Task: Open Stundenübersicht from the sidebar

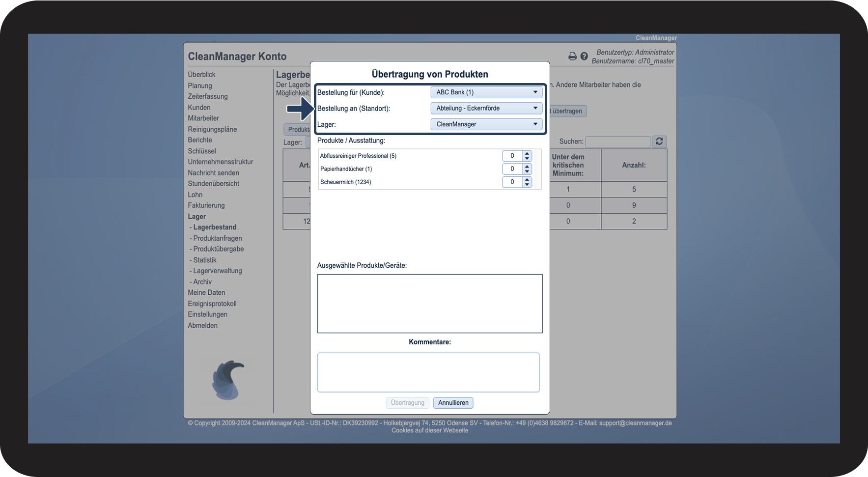Action: pos(214,184)
